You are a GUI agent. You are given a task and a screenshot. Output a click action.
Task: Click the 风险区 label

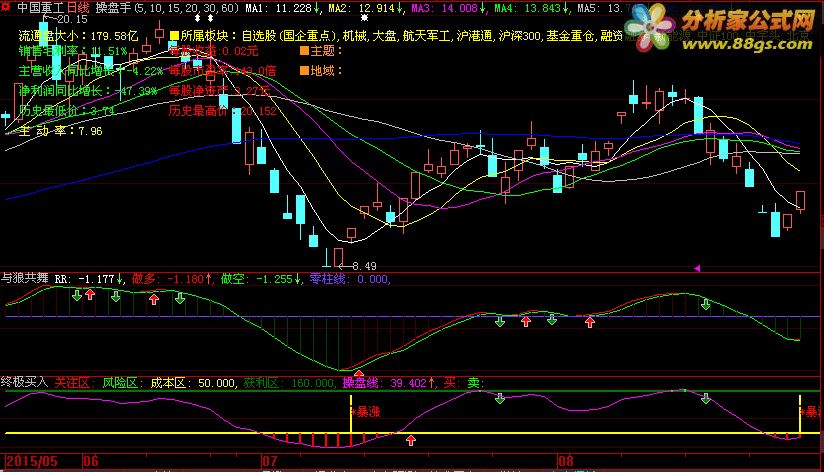(121, 383)
